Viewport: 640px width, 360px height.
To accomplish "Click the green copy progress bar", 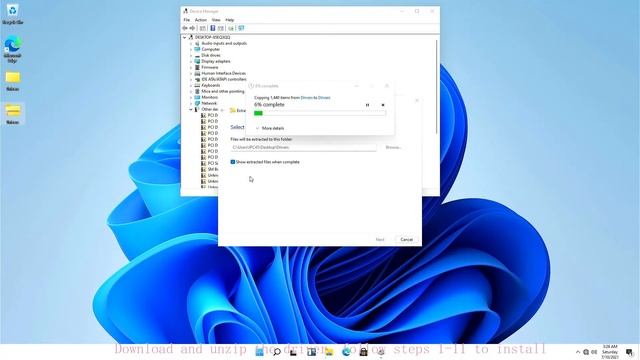I will pyautogui.click(x=320, y=113).
